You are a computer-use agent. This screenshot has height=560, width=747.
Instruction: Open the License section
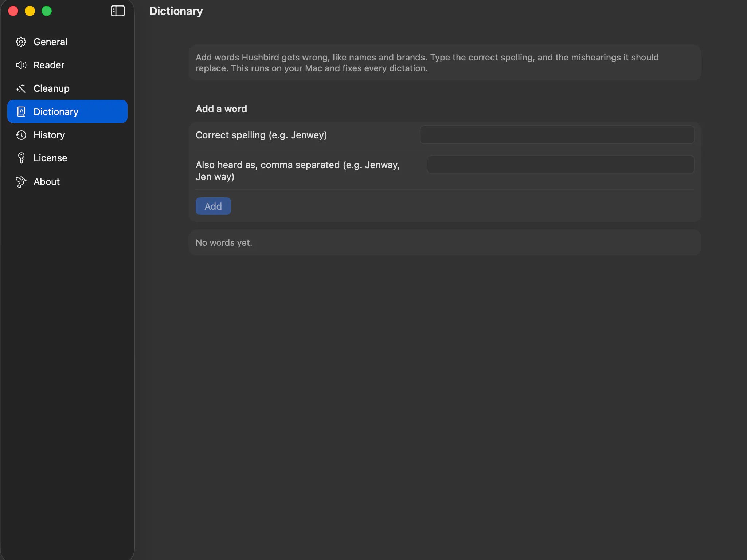tap(67, 158)
